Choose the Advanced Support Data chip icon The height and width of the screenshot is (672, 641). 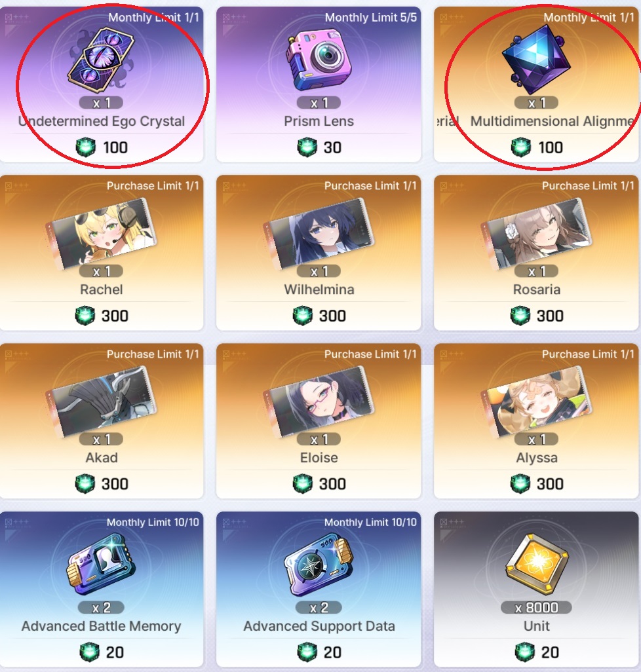pyautogui.click(x=319, y=564)
